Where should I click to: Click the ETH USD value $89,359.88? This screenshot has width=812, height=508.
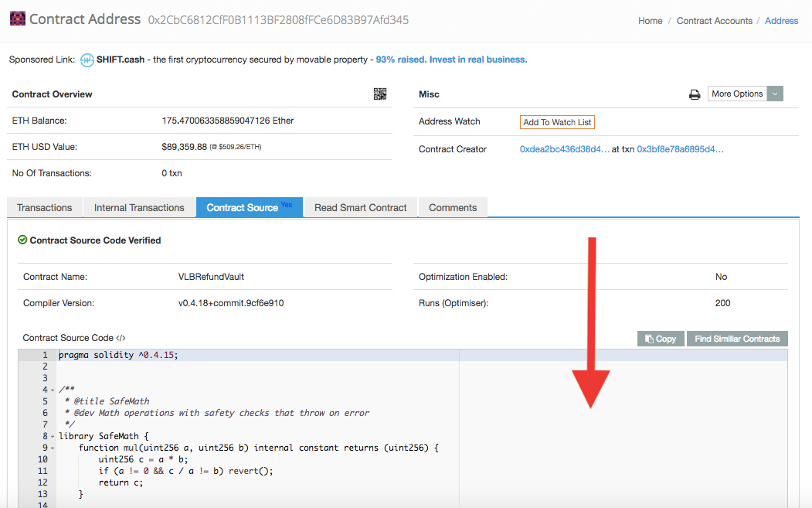[185, 147]
